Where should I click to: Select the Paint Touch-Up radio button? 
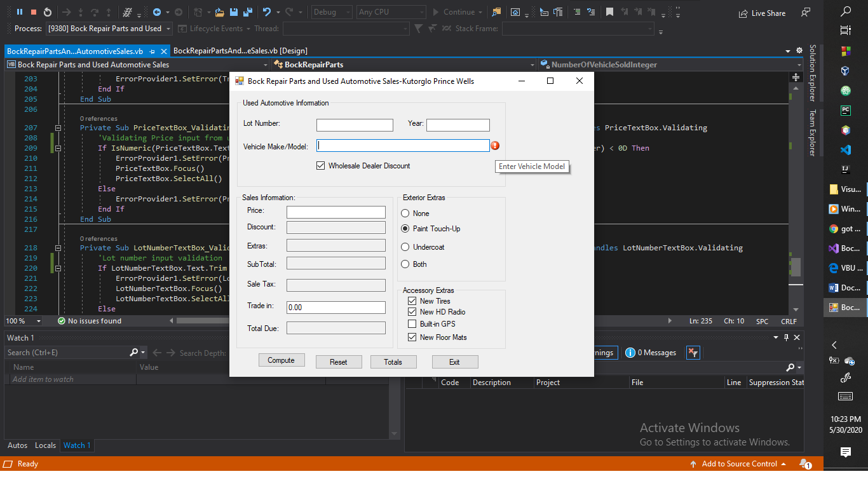click(405, 229)
